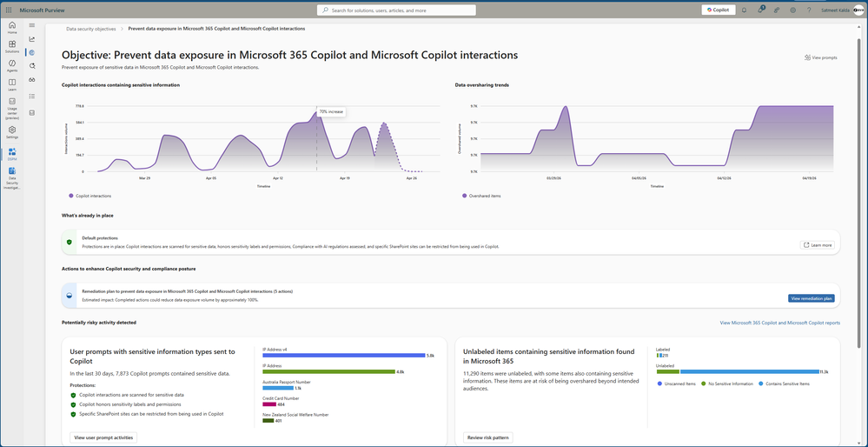868x447 pixels.
Task: Open the Learn section icon
Action: (12, 84)
